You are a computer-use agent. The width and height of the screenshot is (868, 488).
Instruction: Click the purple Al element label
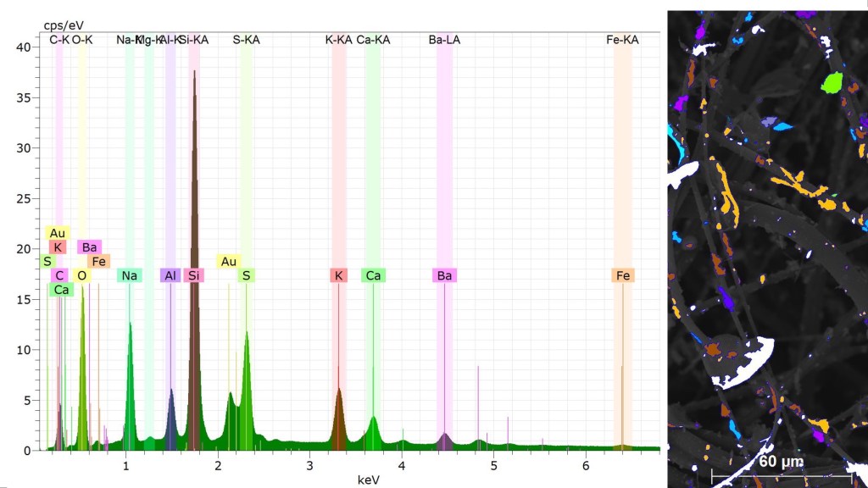(x=170, y=275)
